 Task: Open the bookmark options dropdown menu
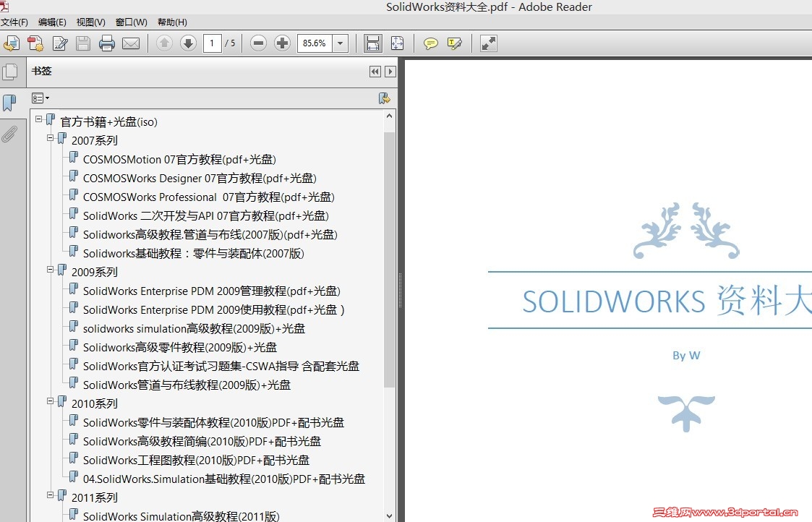click(x=40, y=98)
